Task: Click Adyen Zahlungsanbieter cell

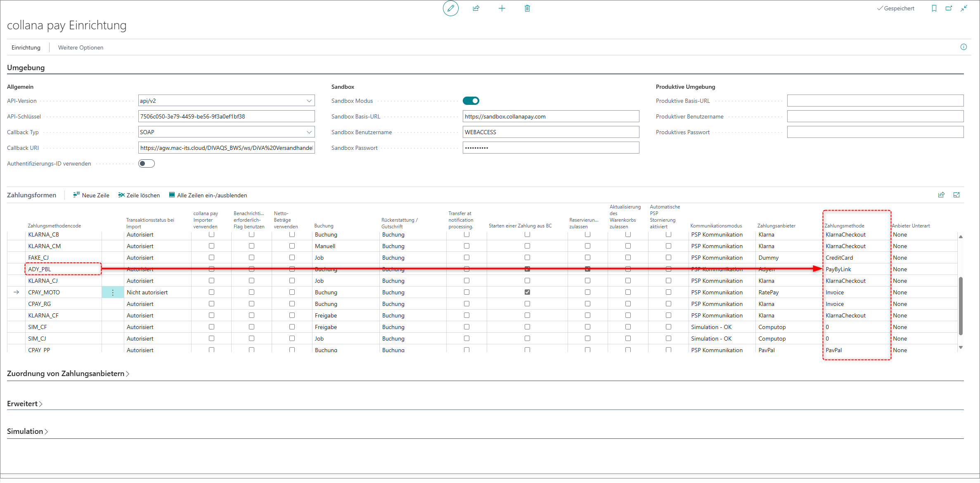Action: click(x=789, y=269)
